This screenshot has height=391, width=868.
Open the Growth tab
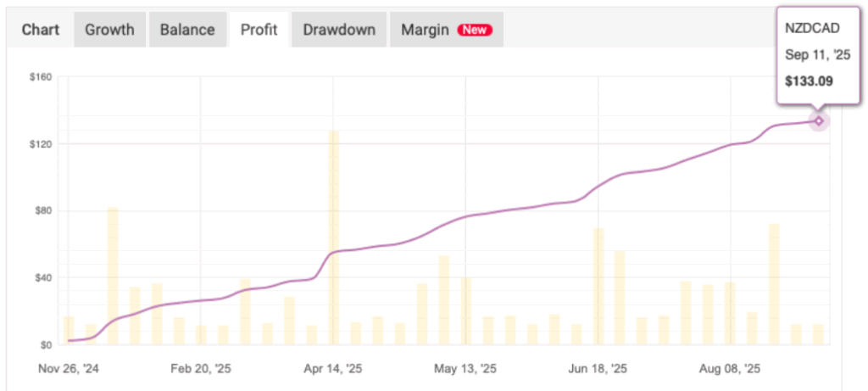click(x=109, y=30)
